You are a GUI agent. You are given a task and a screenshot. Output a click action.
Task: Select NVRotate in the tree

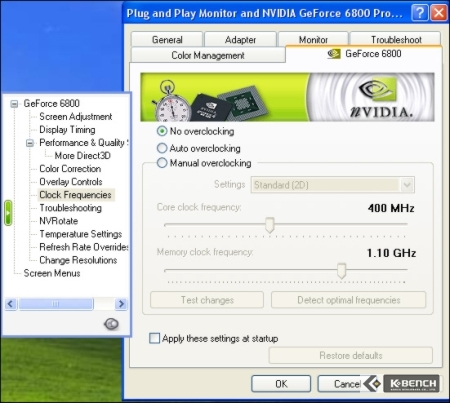point(58,221)
